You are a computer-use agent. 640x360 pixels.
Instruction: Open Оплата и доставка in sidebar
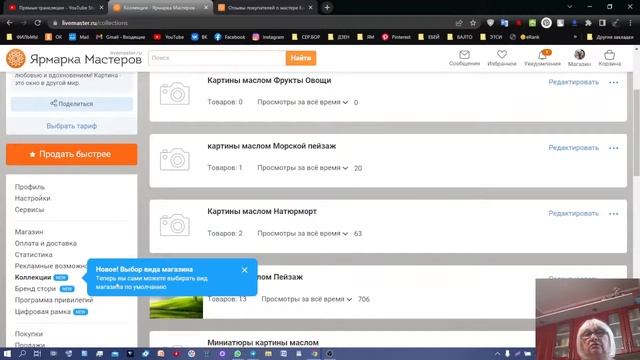46,243
